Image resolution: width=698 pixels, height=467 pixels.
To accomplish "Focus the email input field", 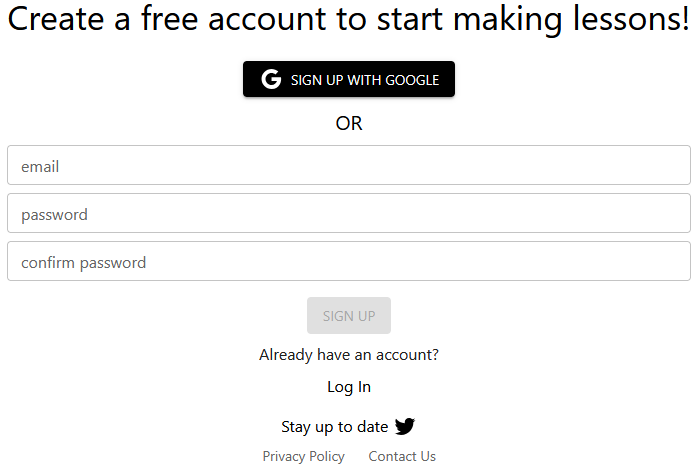I will point(349,166).
